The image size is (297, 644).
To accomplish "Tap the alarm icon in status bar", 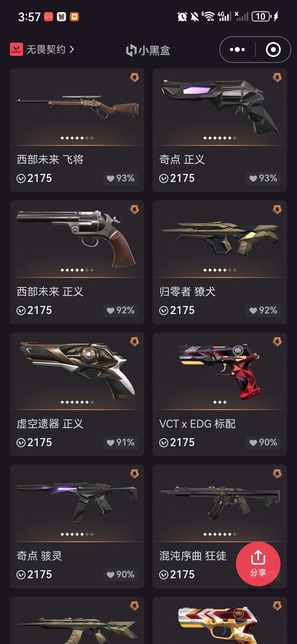I will pyautogui.click(x=182, y=17).
